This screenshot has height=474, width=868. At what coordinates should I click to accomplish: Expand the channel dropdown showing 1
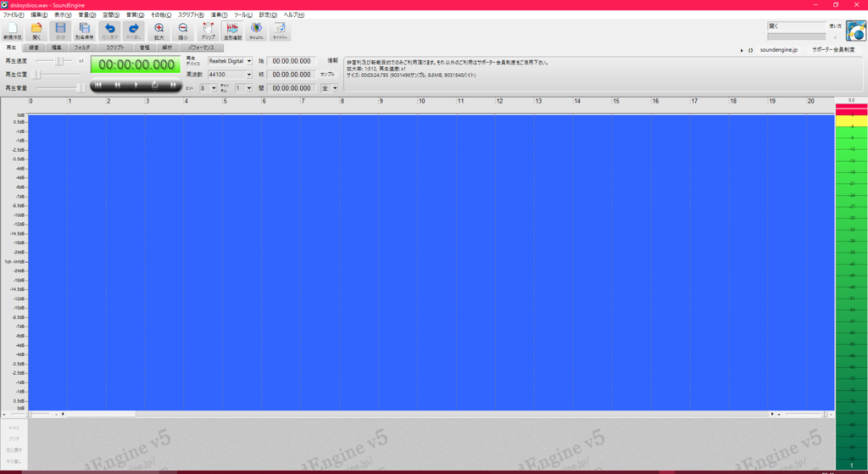click(249, 88)
